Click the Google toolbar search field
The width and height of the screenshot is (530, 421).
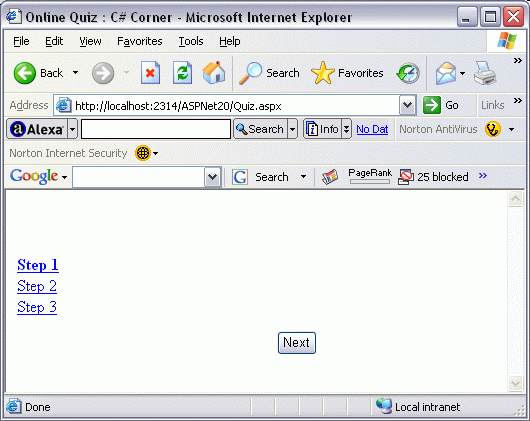coord(139,176)
